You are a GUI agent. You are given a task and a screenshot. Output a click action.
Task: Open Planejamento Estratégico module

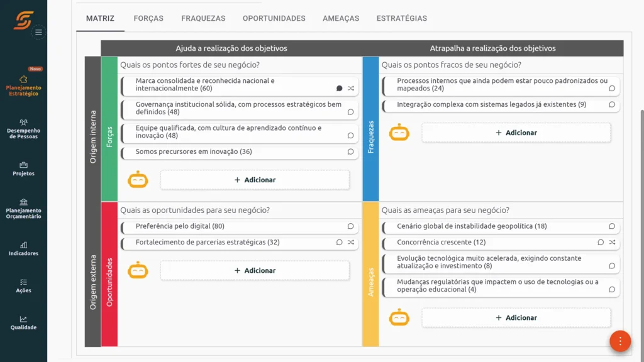coord(23,86)
